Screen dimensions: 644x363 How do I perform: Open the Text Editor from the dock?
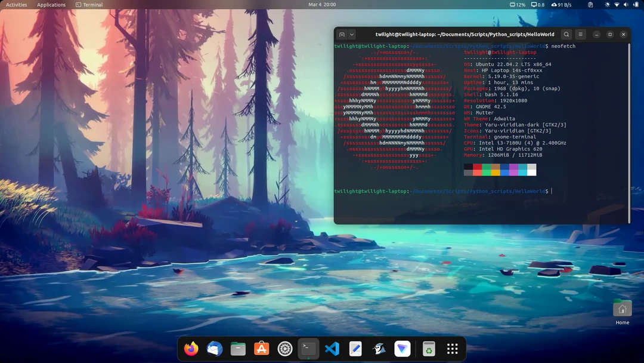click(355, 349)
